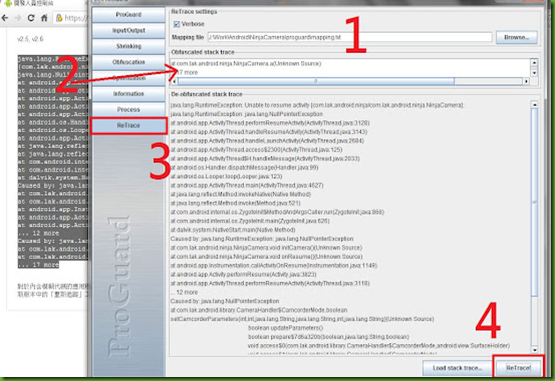Image resolution: width=555 pixels, height=381 pixels.
Task: Click the '... 12 more' line in the browser page
Action: click(39, 233)
